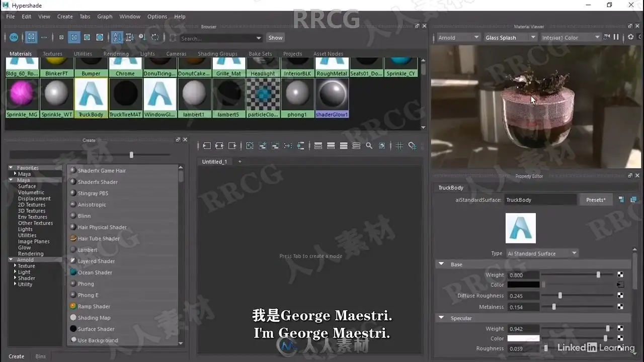Viewport: 644px width, 362px height.
Task: Click remove selected nodes from graph icon
Action: click(x=275, y=146)
